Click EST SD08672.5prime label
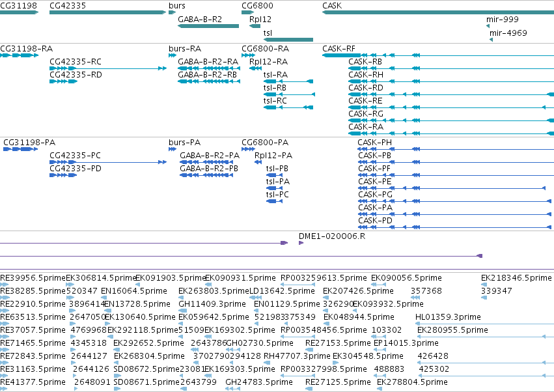 (146, 369)
